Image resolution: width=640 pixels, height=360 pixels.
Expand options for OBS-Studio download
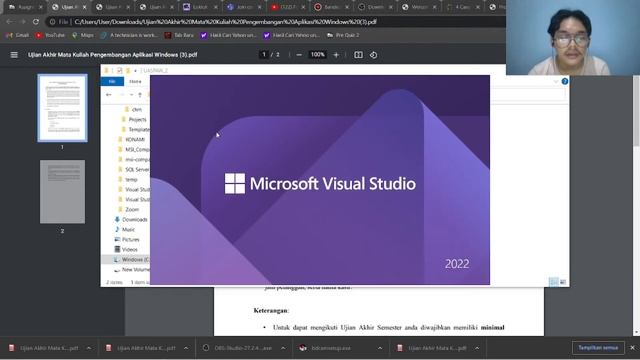tap(283, 348)
